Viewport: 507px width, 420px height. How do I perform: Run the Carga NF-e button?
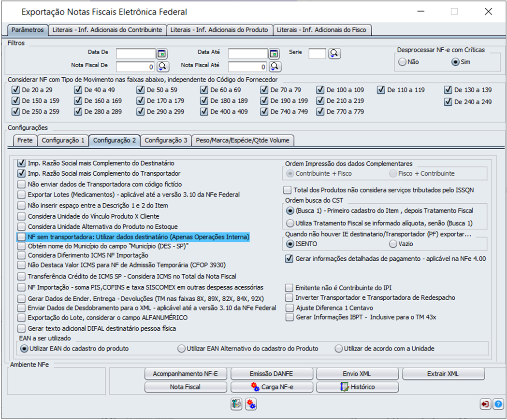tap(272, 387)
